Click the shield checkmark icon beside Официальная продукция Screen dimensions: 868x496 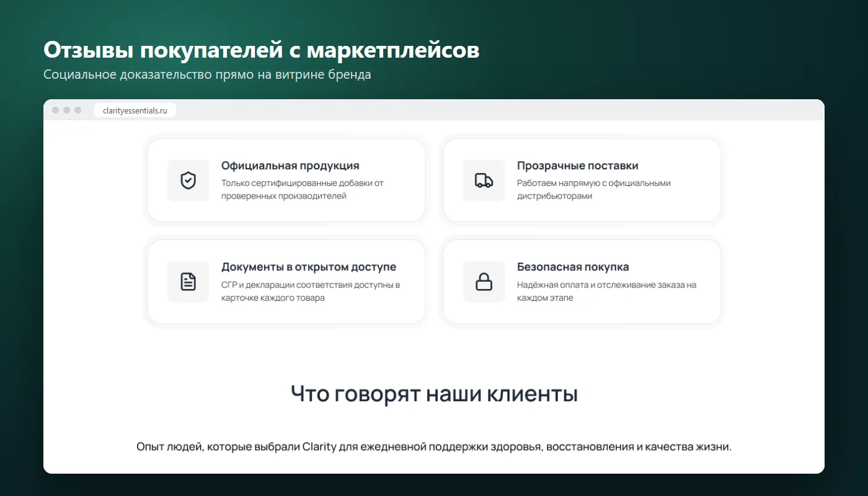tap(188, 180)
